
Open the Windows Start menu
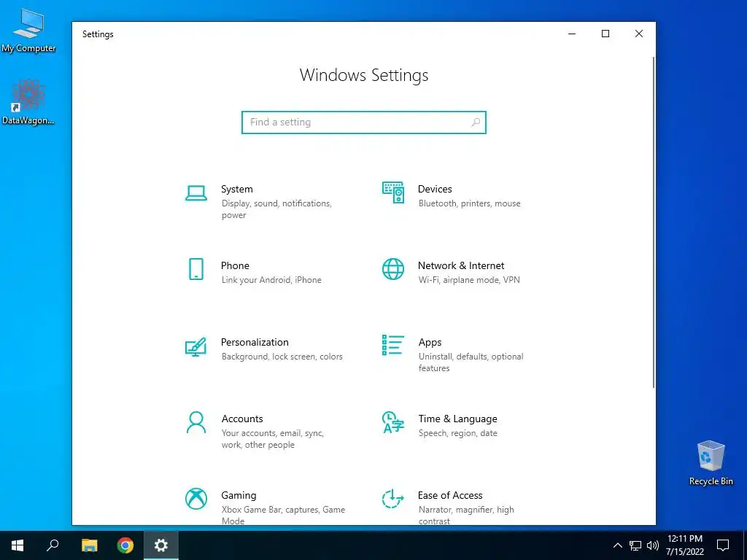click(x=18, y=545)
